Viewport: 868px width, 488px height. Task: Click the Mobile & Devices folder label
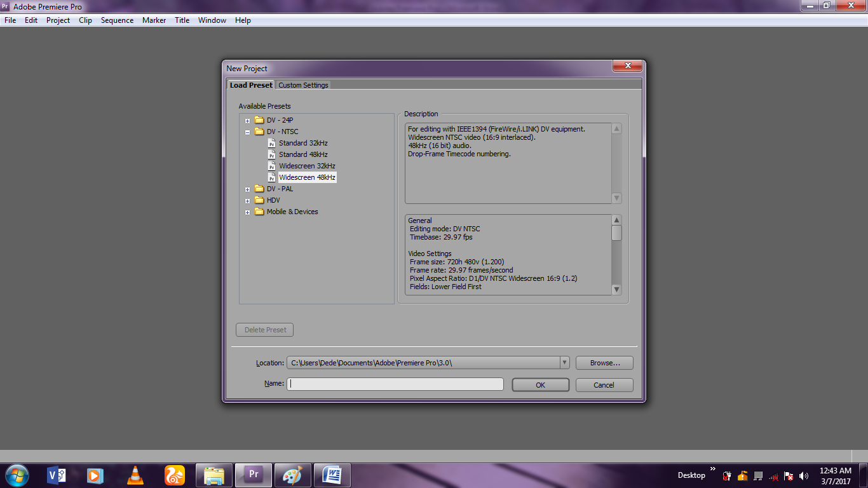click(292, 212)
